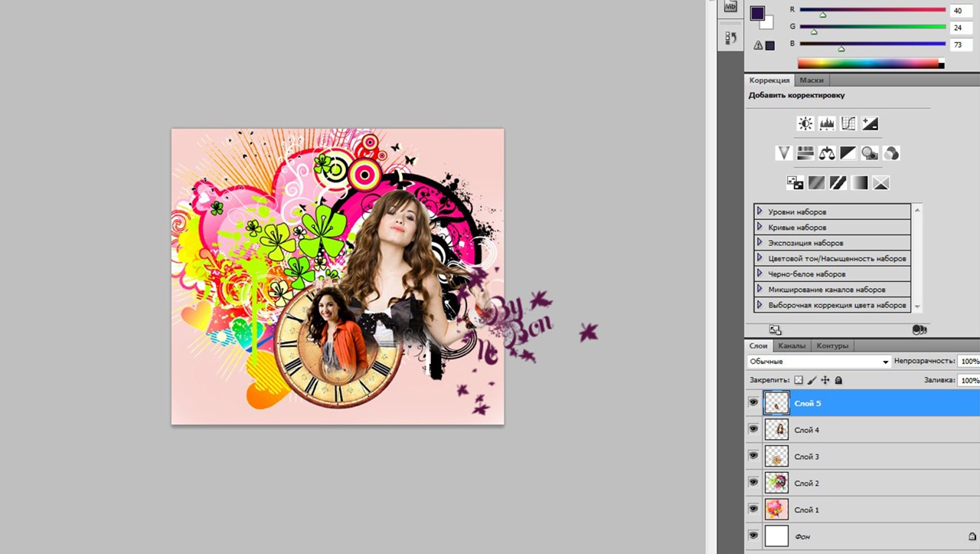Image resolution: width=980 pixels, height=554 pixels.
Task: Click the Levels adjustment icon
Action: click(826, 123)
